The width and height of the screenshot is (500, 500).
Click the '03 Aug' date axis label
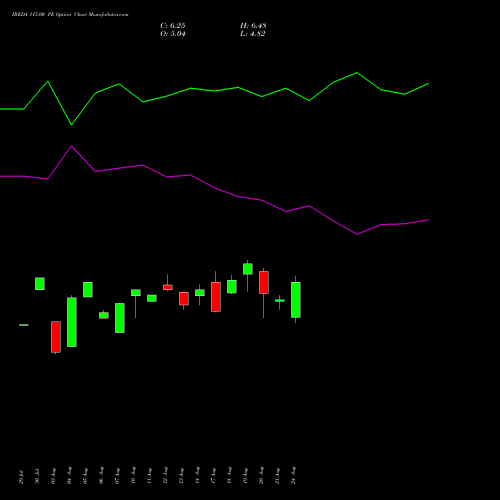(x=53, y=476)
